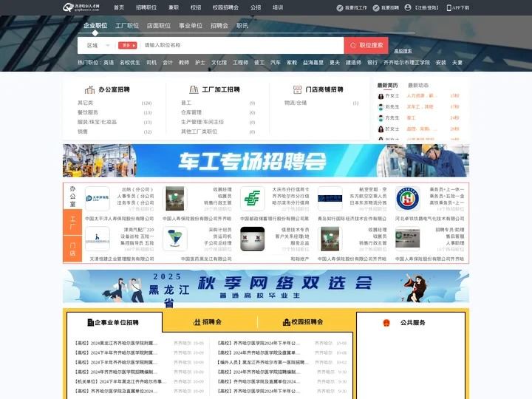Click hot job keyword 齐齐哈尔市理工学院

(406, 62)
